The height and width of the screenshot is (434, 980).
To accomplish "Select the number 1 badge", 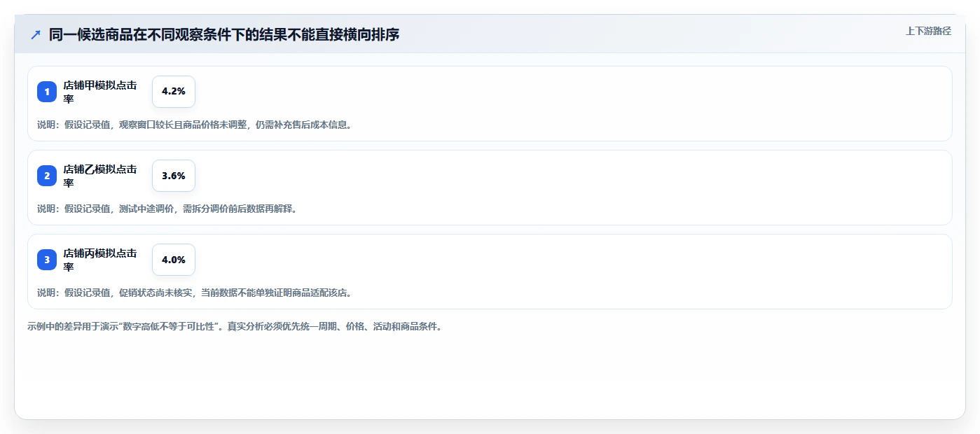I will click(47, 92).
